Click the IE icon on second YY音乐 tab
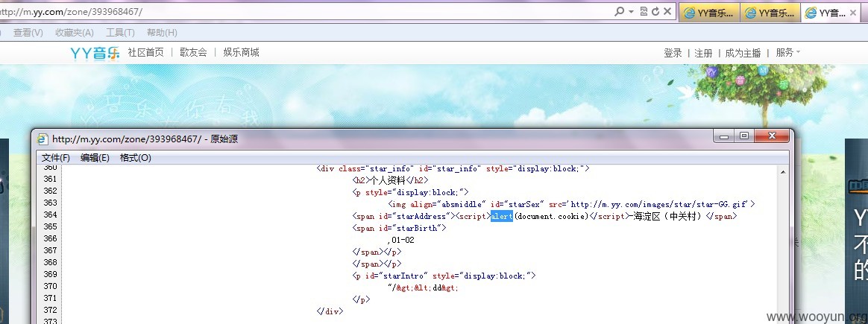Screen dimensions: 868x324 (x=750, y=13)
